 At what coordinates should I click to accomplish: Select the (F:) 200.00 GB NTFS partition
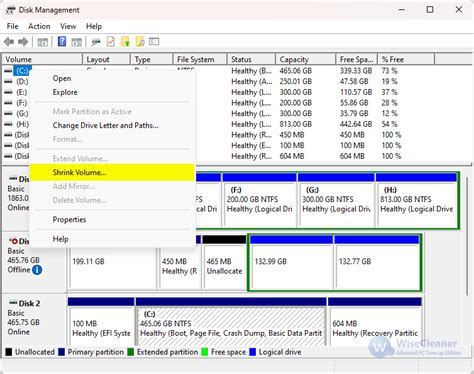click(259, 200)
